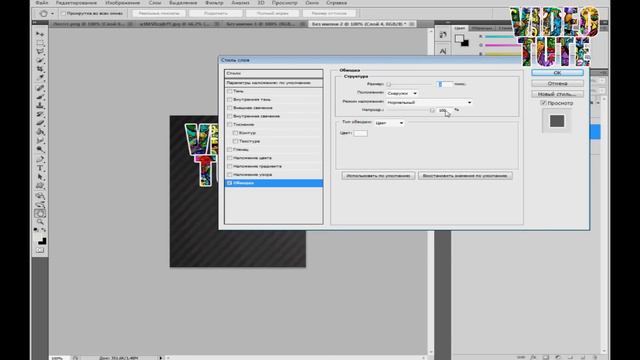640x360 pixels.
Task: Select the Path Selection tool
Action: [x=40, y=177]
